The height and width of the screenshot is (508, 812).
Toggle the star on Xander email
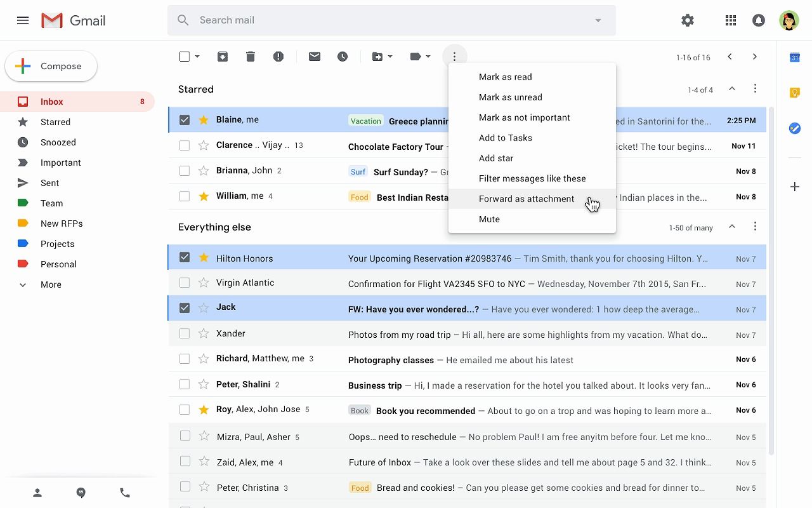[x=204, y=333]
